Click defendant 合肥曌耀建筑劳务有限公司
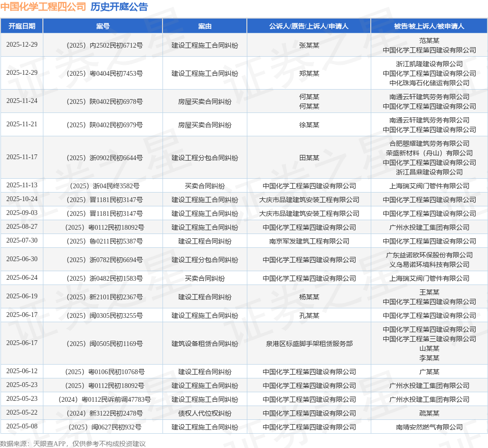Image resolution: width=488 pixels, height=448 pixels. point(429,143)
